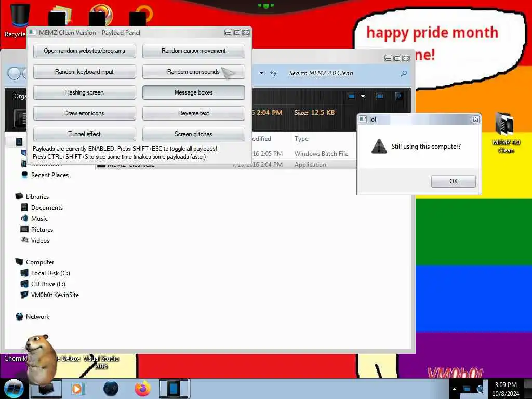532x399 pixels.
Task: Open the address bar history dropdown
Action: 262,73
